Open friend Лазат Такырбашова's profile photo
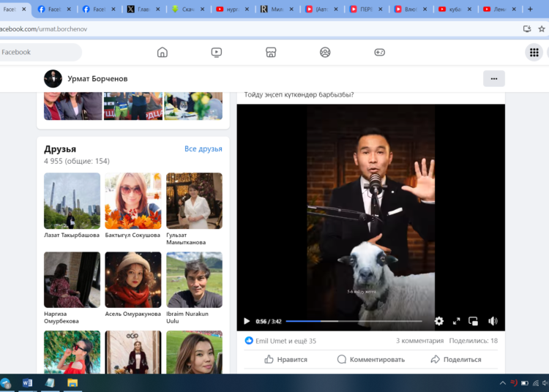The width and height of the screenshot is (549, 392). click(x=72, y=201)
